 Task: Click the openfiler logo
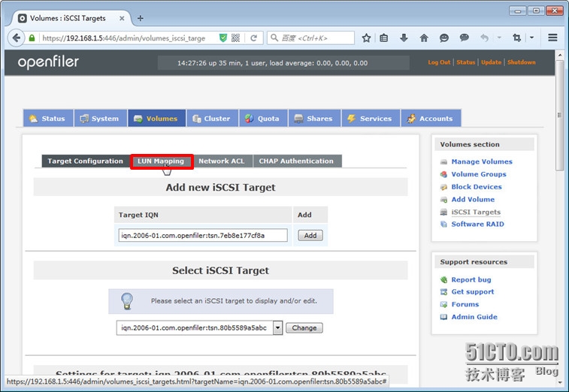[48, 62]
